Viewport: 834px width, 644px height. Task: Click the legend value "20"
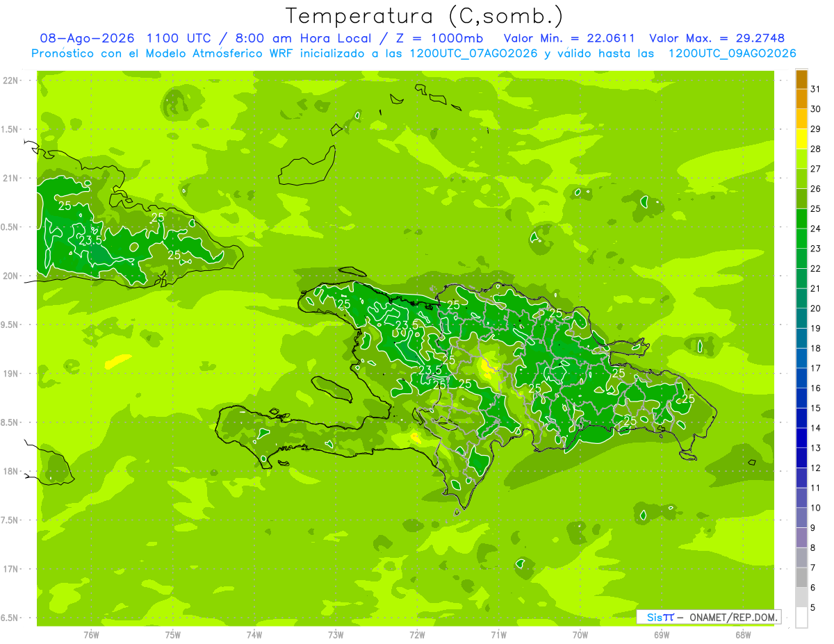pyautogui.click(x=816, y=308)
